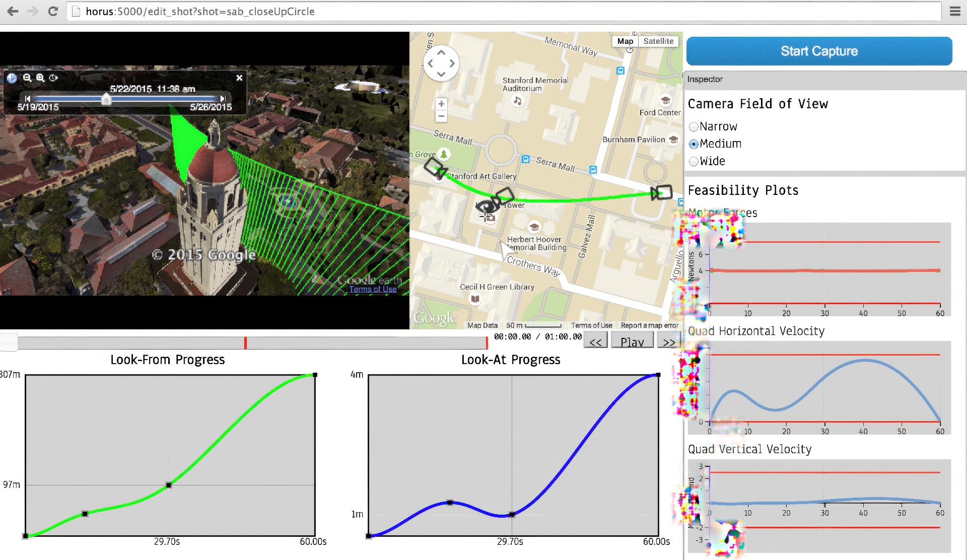Zoom out on the Google map

[441, 116]
